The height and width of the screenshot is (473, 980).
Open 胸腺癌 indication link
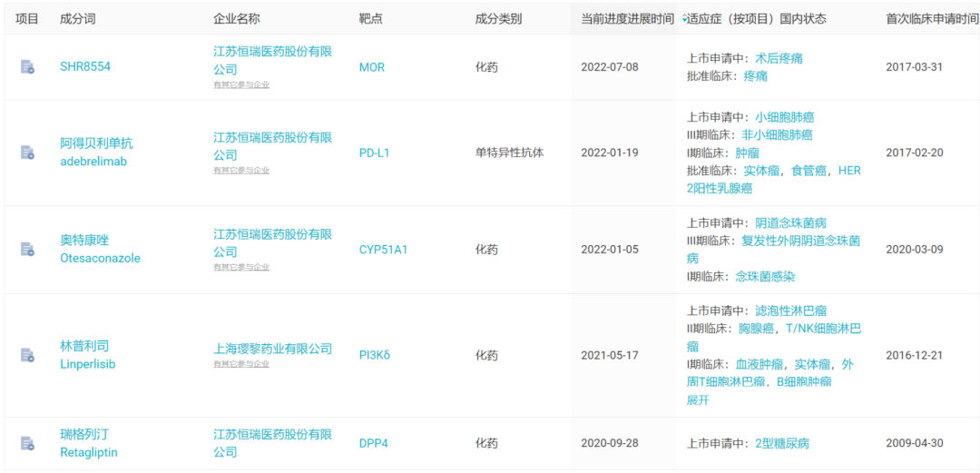pyautogui.click(x=756, y=328)
